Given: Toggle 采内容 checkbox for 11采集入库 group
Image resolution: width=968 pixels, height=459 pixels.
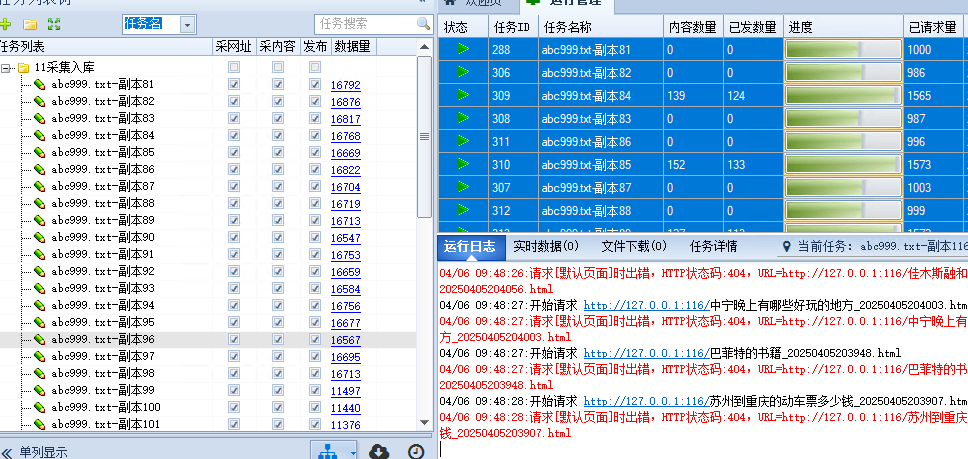Looking at the screenshot, I should pos(278,67).
